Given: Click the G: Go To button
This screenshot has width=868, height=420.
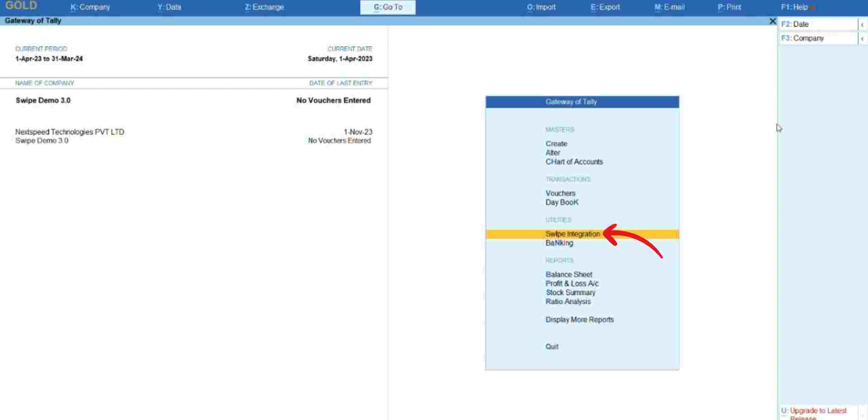Looking at the screenshot, I should click(388, 7).
